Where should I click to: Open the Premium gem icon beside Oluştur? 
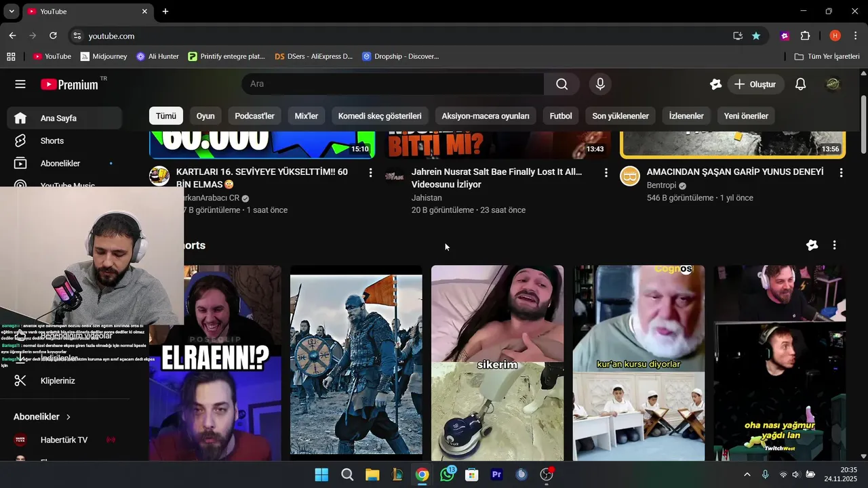coord(715,84)
